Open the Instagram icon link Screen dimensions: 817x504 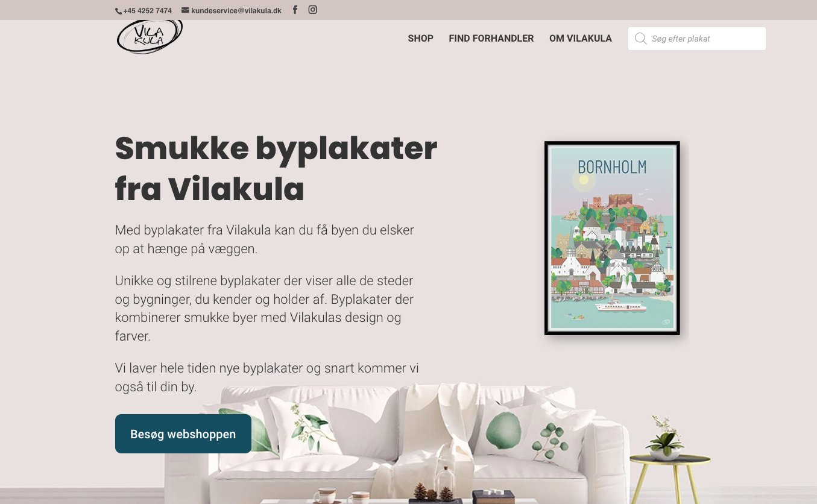pos(312,10)
